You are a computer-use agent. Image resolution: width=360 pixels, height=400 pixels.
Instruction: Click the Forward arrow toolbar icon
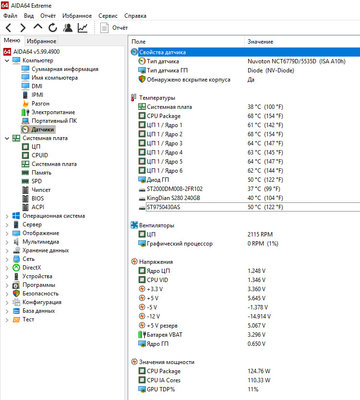coord(23,28)
